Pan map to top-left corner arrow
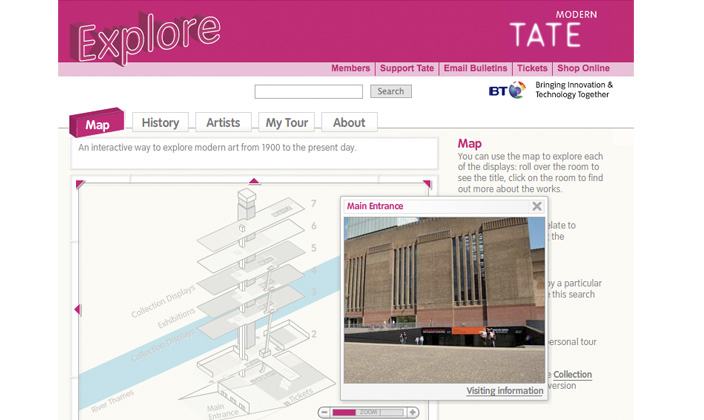The image size is (704, 420). click(80, 184)
